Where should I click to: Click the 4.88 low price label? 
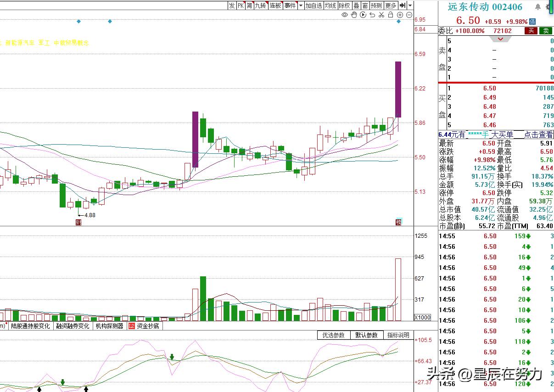coord(90,215)
